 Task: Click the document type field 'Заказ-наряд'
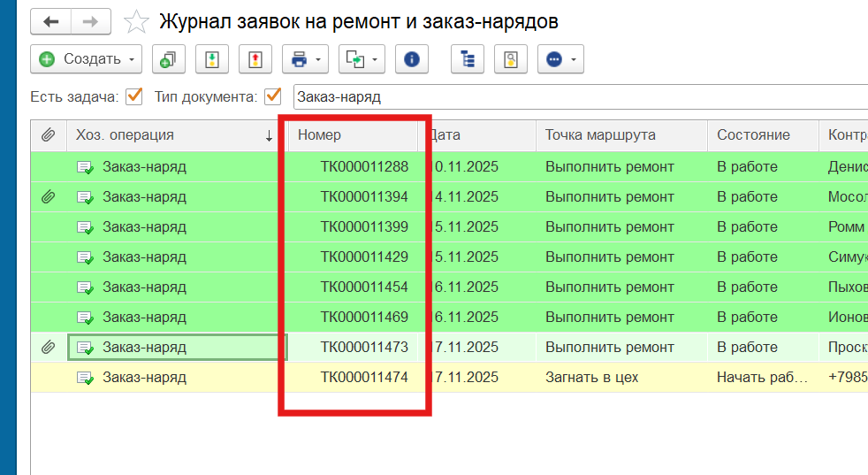575,96
